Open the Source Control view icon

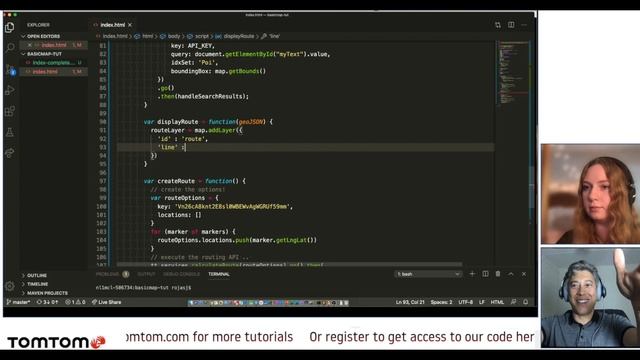[x=10, y=69]
